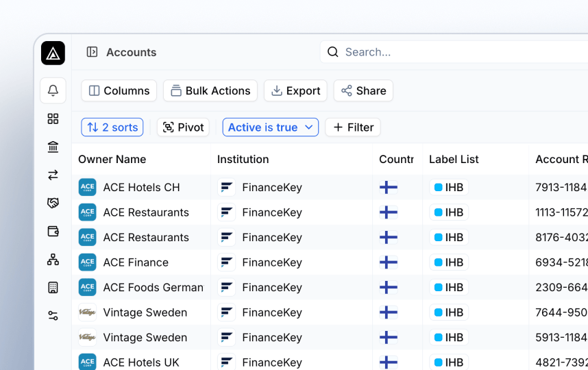Image resolution: width=588 pixels, height=370 pixels.
Task: Click the IHB label in ACE Finance row
Action: tap(449, 262)
